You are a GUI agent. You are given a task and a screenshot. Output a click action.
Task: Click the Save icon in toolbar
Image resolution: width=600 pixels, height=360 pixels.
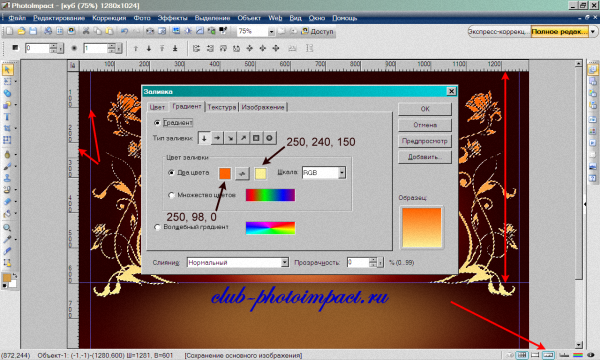click(33, 31)
